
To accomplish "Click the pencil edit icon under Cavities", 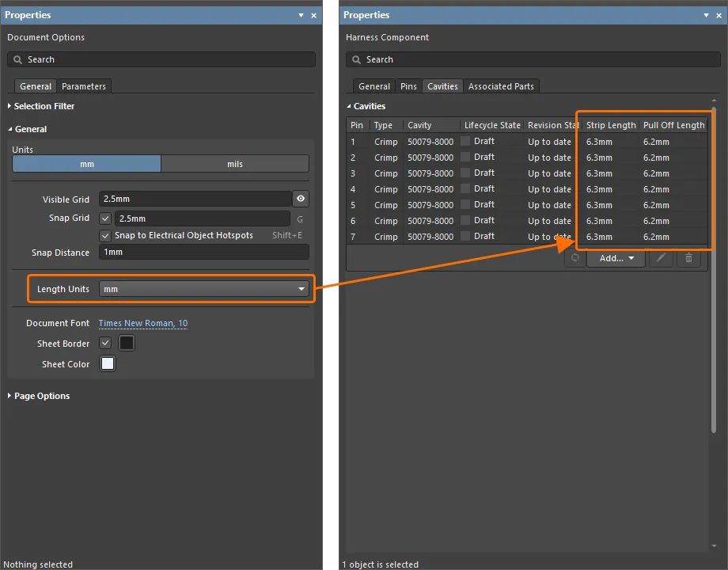I will [x=661, y=258].
